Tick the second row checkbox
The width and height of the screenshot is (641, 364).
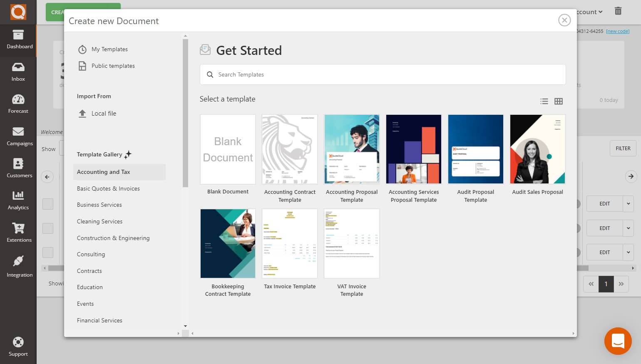point(48,228)
